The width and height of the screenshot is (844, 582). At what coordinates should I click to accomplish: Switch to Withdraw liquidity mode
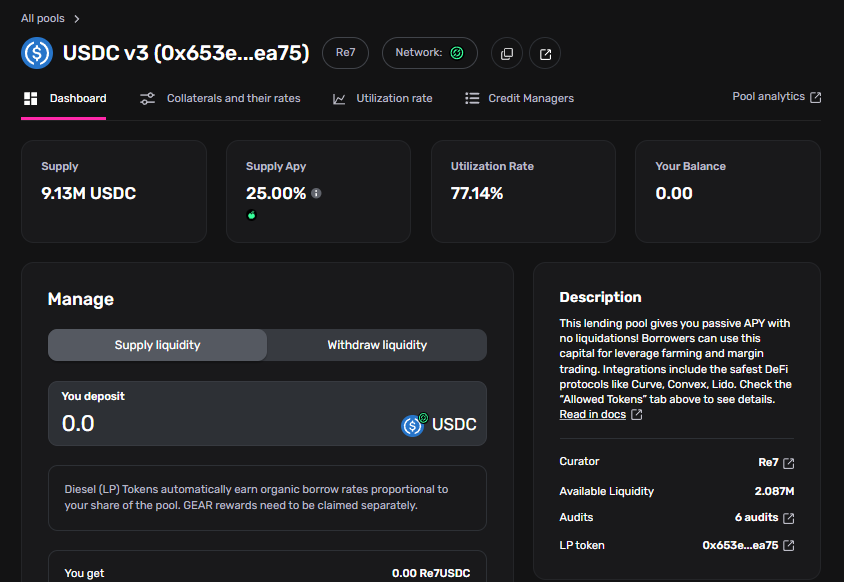pyautogui.click(x=377, y=345)
